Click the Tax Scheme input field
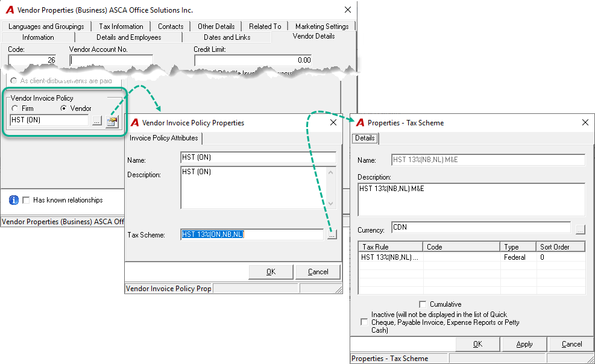595x364 pixels. coord(253,234)
